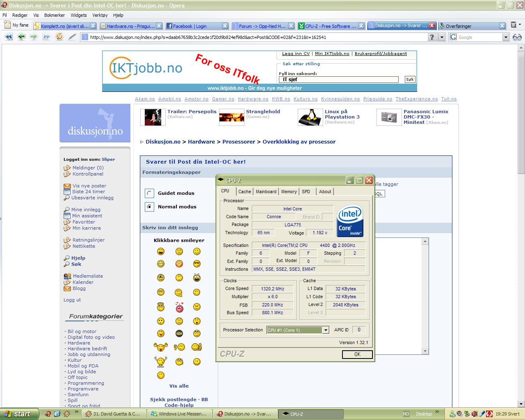The height and width of the screenshot is (420, 525).
Task: Click Vis alle smileys link
Action: (179, 386)
